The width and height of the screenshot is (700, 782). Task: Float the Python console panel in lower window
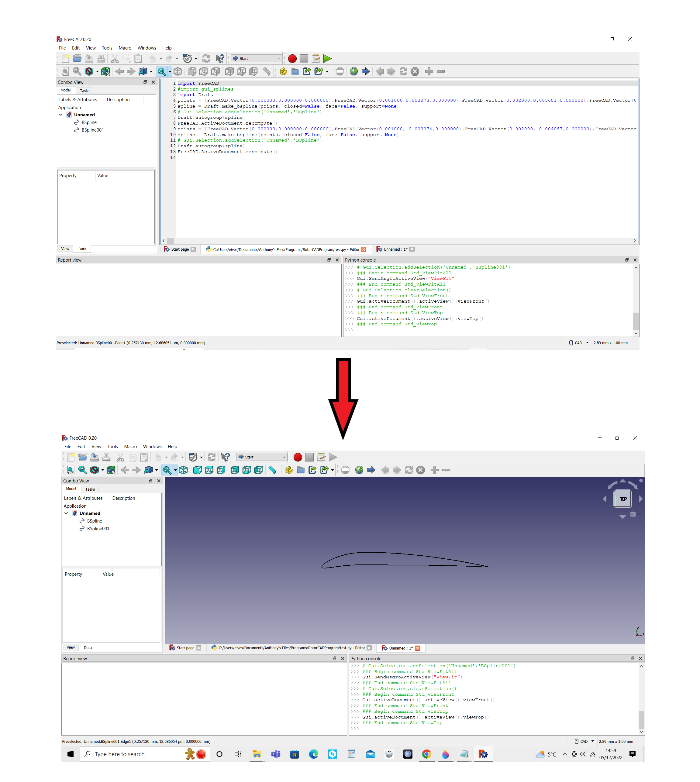tap(632, 659)
